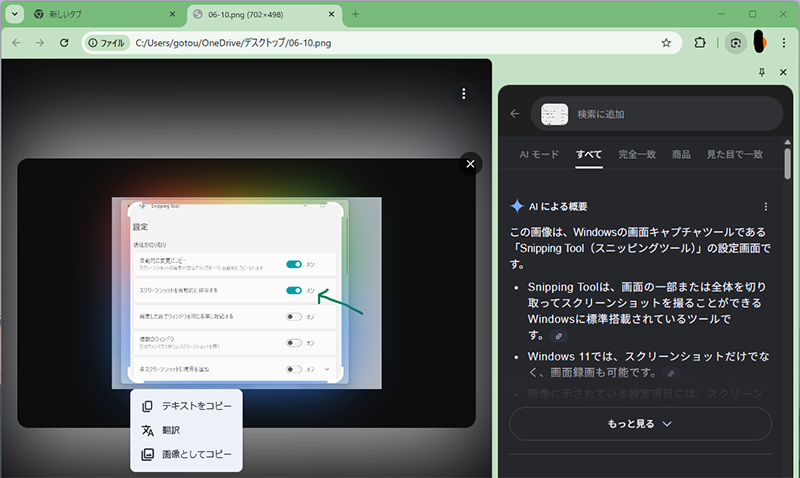
Task: Go forward with browser forward arrow
Action: pyautogui.click(x=40, y=43)
